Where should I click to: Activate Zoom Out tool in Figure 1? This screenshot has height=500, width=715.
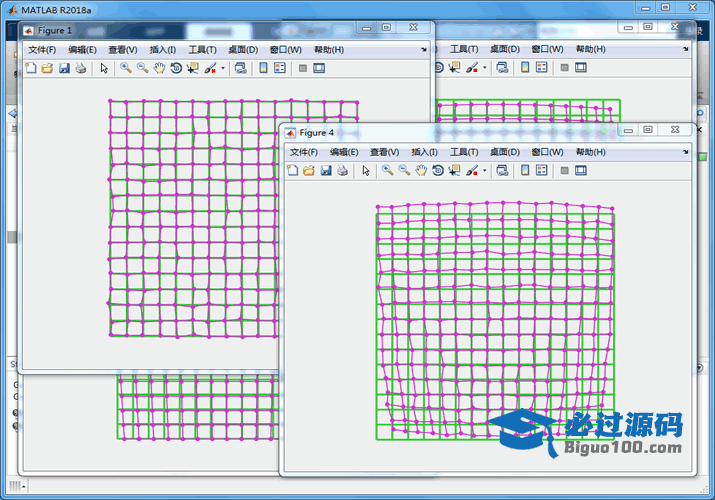142,68
